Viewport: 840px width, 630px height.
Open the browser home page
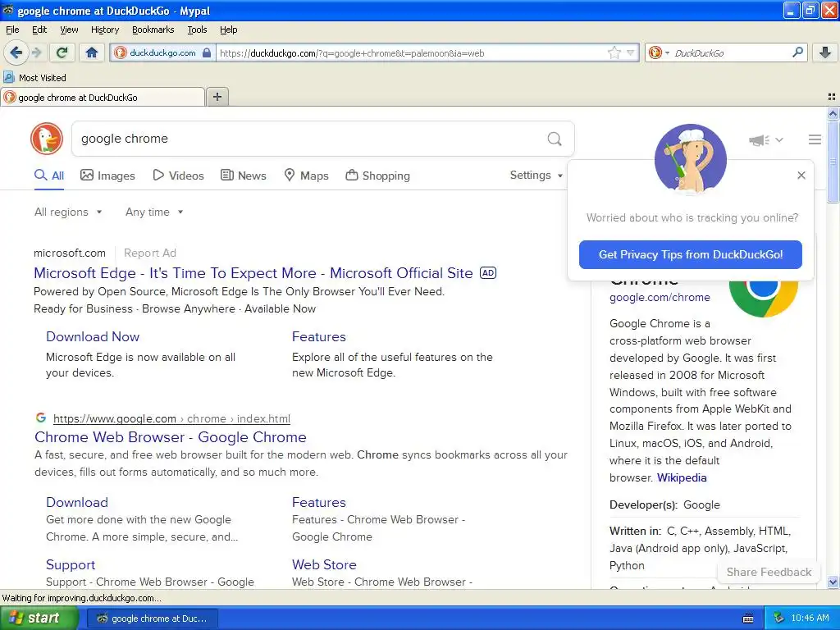tap(92, 52)
